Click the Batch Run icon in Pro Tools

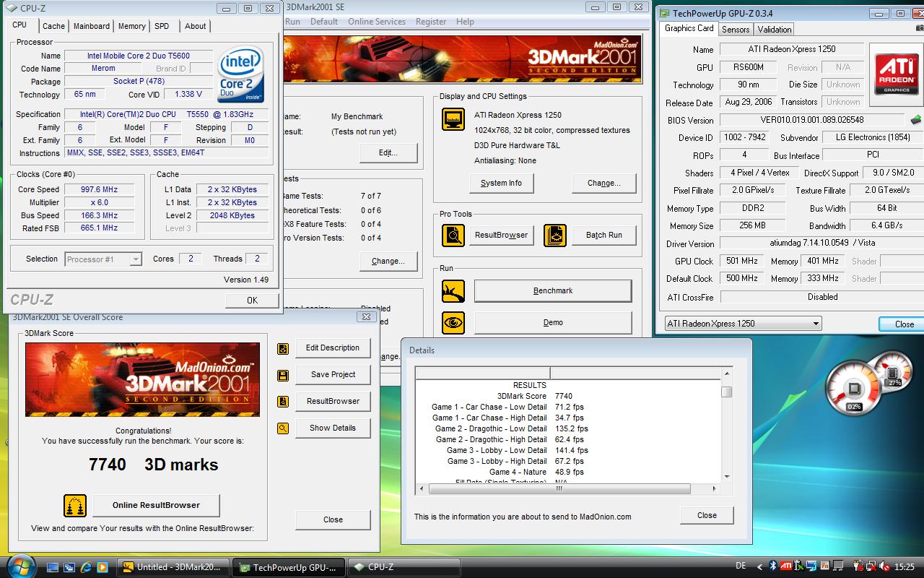(x=555, y=235)
